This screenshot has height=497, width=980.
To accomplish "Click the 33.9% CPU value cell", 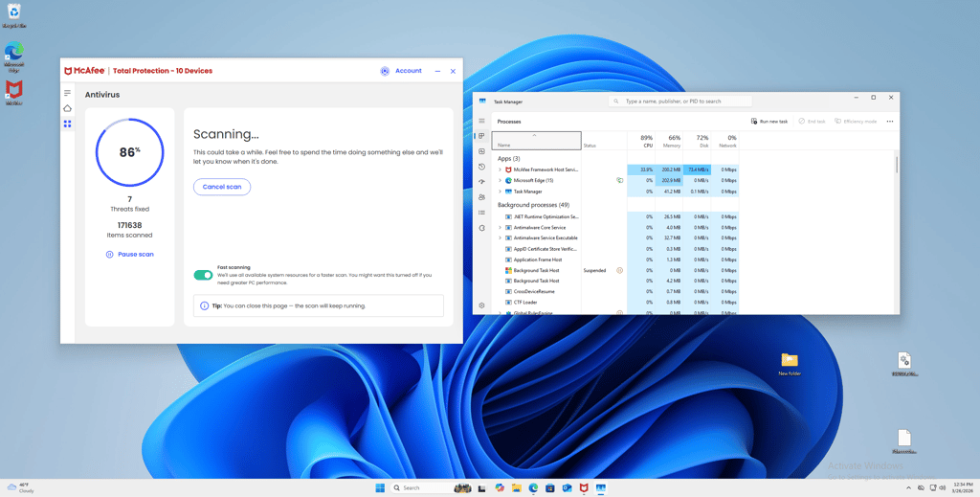I will (x=641, y=169).
